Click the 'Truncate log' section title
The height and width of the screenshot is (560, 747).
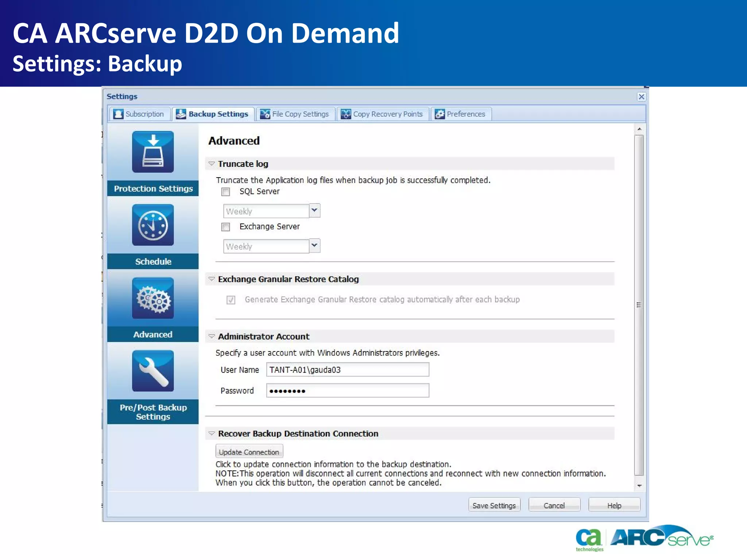coord(243,164)
